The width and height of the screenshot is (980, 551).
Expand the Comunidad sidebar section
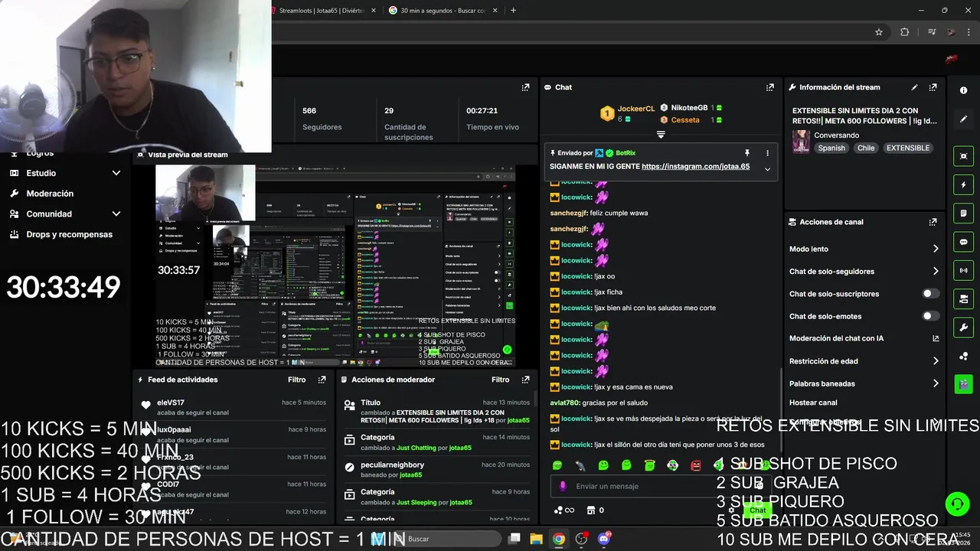coord(116,214)
